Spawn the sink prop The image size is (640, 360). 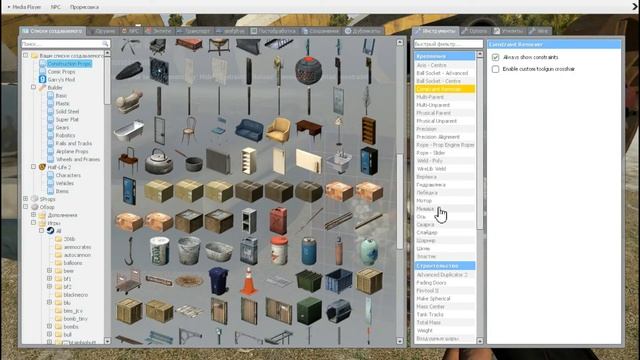tap(339, 161)
